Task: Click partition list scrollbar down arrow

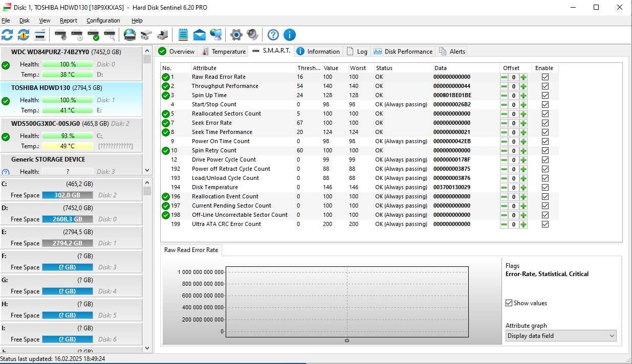Action: pyautogui.click(x=147, y=348)
